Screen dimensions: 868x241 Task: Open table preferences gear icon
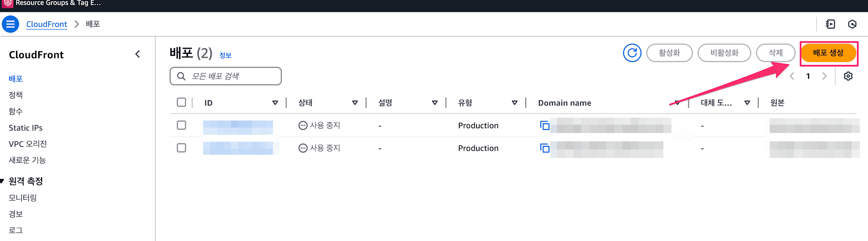[x=848, y=76]
